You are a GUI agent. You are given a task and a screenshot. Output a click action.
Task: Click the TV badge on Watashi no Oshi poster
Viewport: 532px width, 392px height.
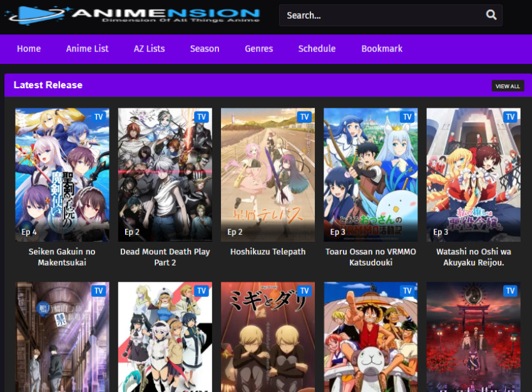pos(509,116)
